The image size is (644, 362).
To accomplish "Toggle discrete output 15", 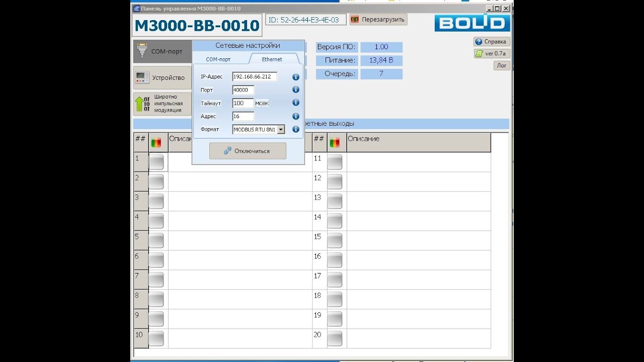I will (x=335, y=240).
